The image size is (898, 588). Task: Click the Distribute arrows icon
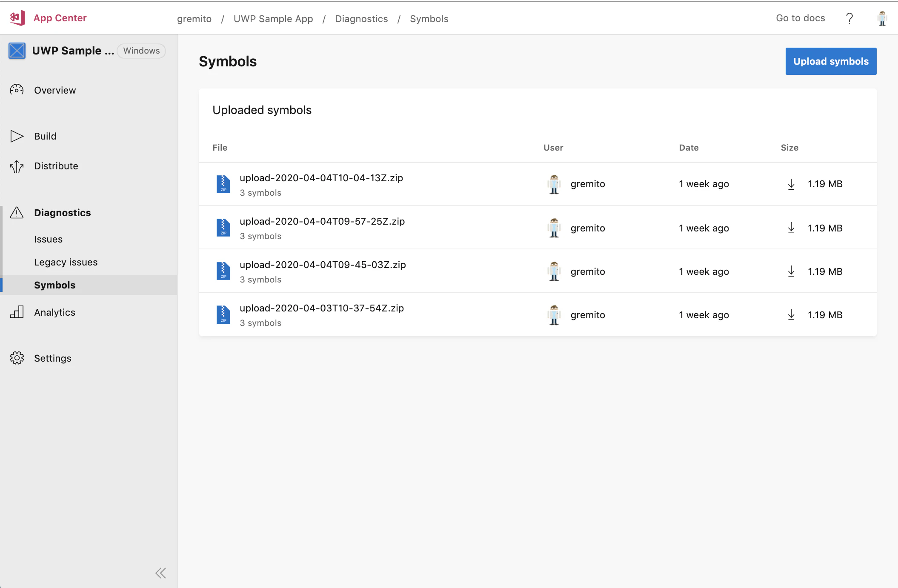(17, 166)
